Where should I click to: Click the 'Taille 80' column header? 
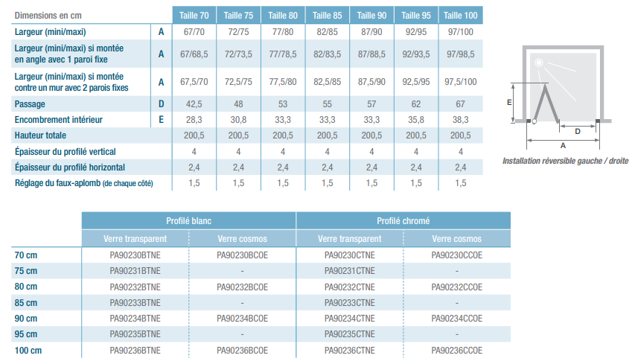283,16
